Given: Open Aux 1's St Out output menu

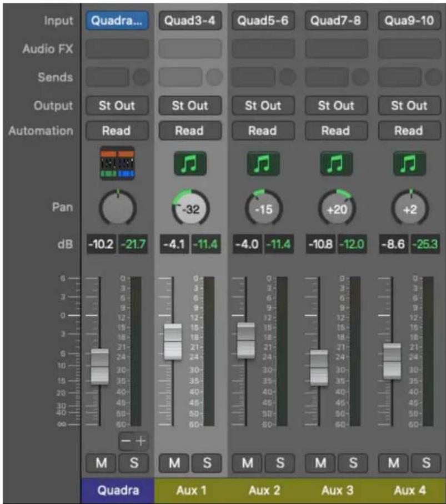Looking at the screenshot, I should pyautogui.click(x=190, y=106).
